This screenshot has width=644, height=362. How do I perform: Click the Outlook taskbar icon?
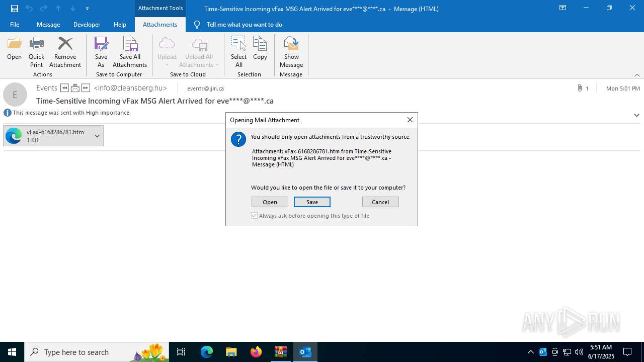[x=305, y=352]
